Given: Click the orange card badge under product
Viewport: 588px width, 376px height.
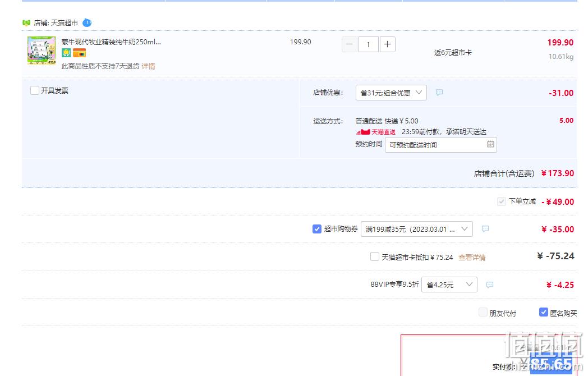Looking at the screenshot, I should pos(79,53).
